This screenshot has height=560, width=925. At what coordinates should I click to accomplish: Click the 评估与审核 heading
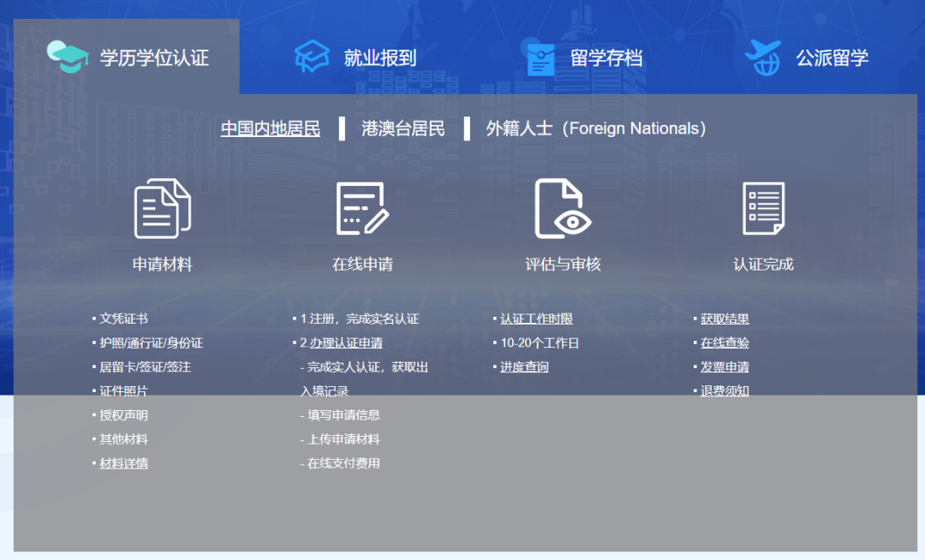[563, 264]
